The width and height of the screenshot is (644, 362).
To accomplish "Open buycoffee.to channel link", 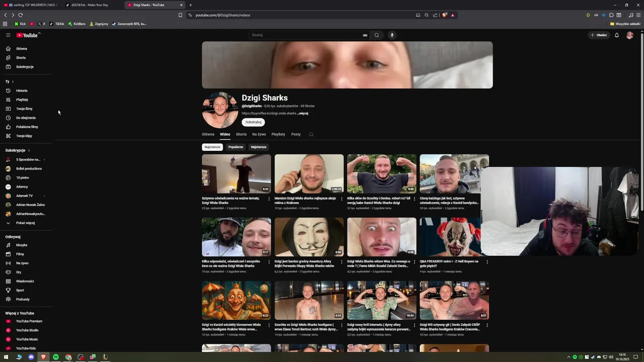I will (x=269, y=113).
